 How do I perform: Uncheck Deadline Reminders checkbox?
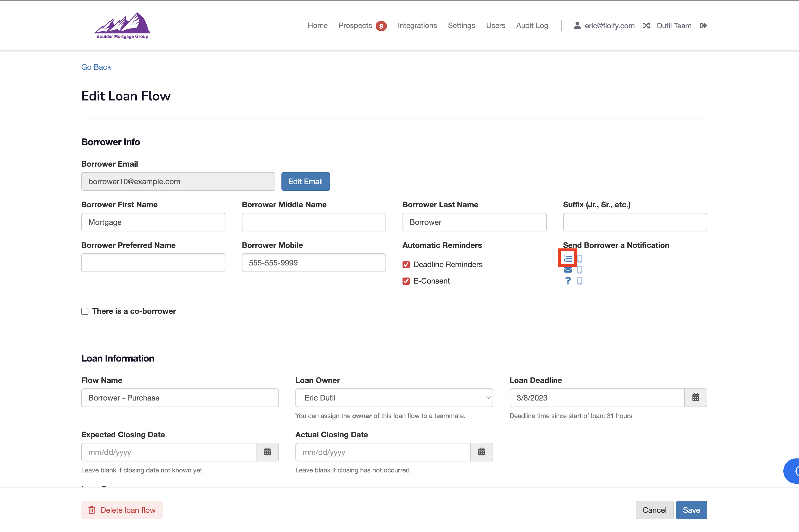tap(406, 265)
